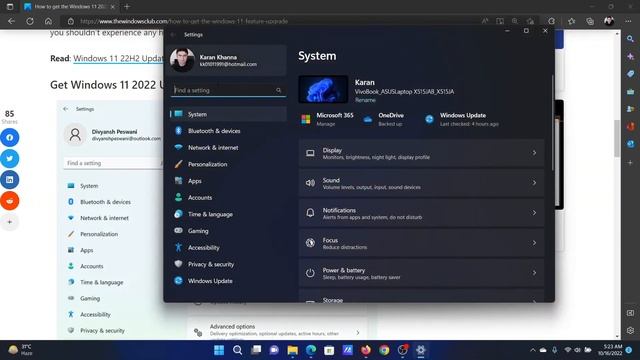Image resolution: width=640 pixels, height=360 pixels.
Task: Click System in the webpage screenshot
Action: 89,186
